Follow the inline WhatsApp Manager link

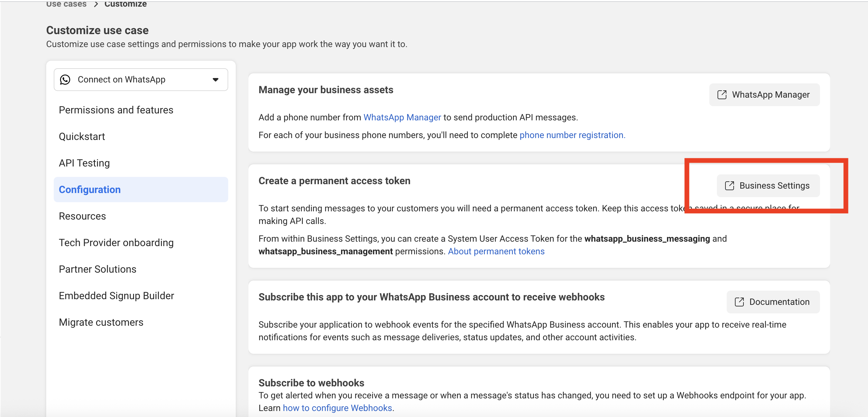click(x=402, y=118)
